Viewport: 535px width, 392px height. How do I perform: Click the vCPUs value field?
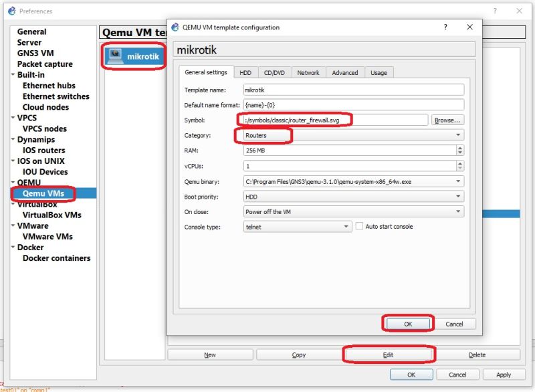[x=350, y=166]
